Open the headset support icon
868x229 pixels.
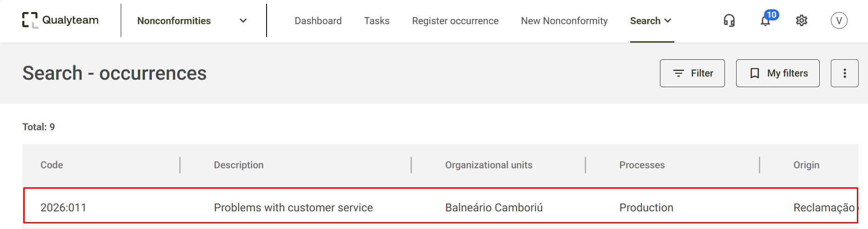pos(729,20)
